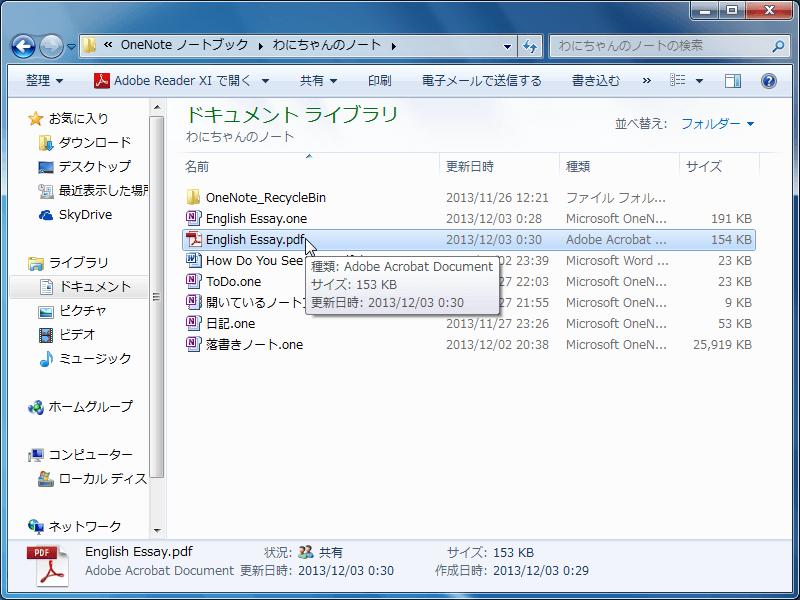Click the Forward navigation arrow

[x=51, y=46]
